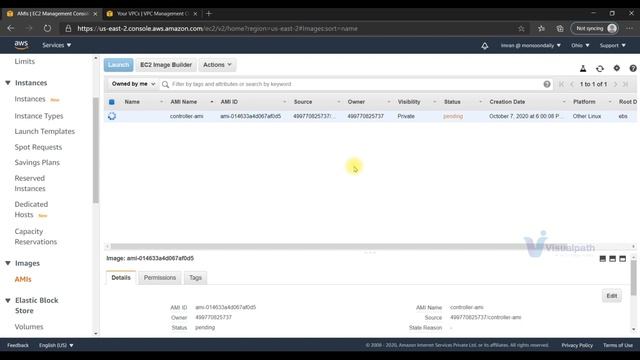Sort table by Status column
640x360 pixels.
[452, 102]
